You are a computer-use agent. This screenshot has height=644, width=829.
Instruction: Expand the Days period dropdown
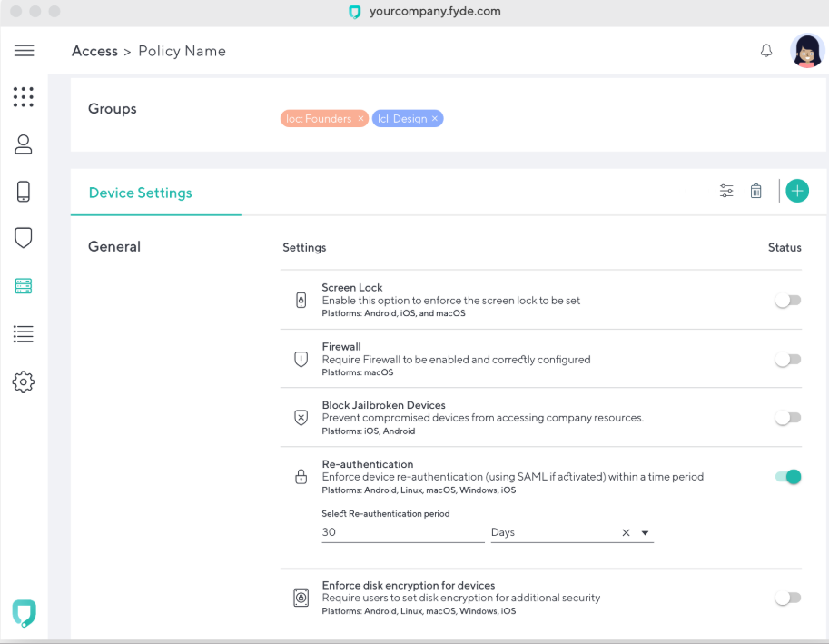[x=646, y=533]
